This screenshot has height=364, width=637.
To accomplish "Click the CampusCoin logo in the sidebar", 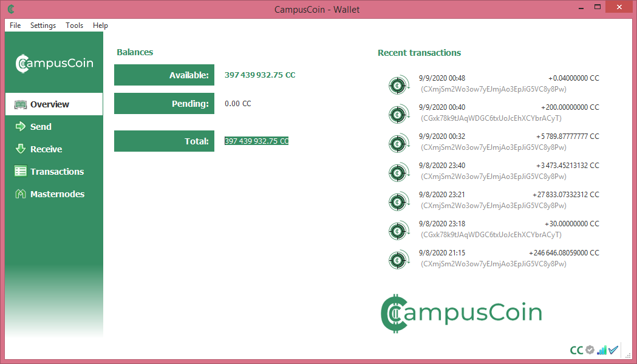I will [55, 63].
